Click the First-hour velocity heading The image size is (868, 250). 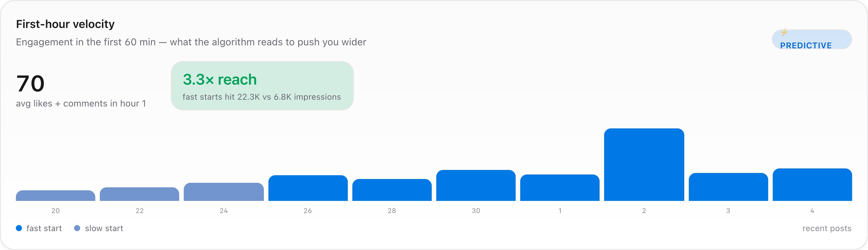tap(65, 24)
